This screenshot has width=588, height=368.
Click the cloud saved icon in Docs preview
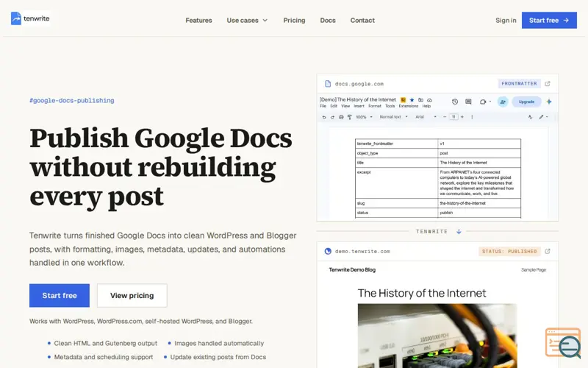[429, 100]
